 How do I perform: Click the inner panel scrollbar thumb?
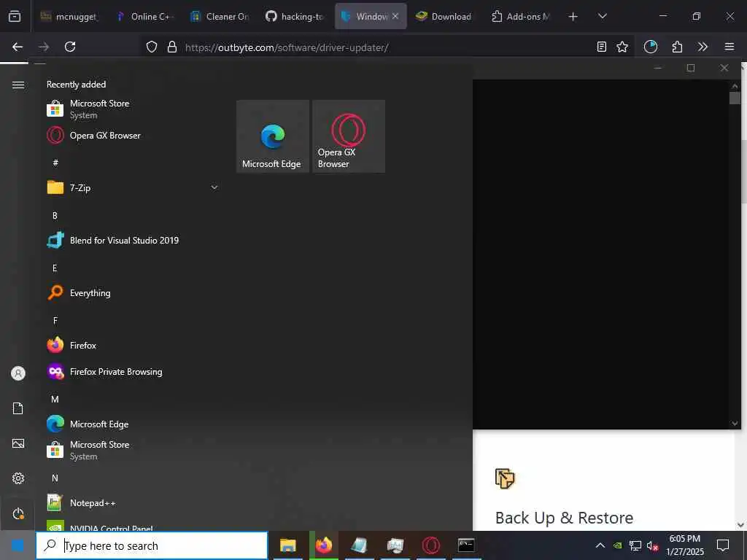[735, 98]
